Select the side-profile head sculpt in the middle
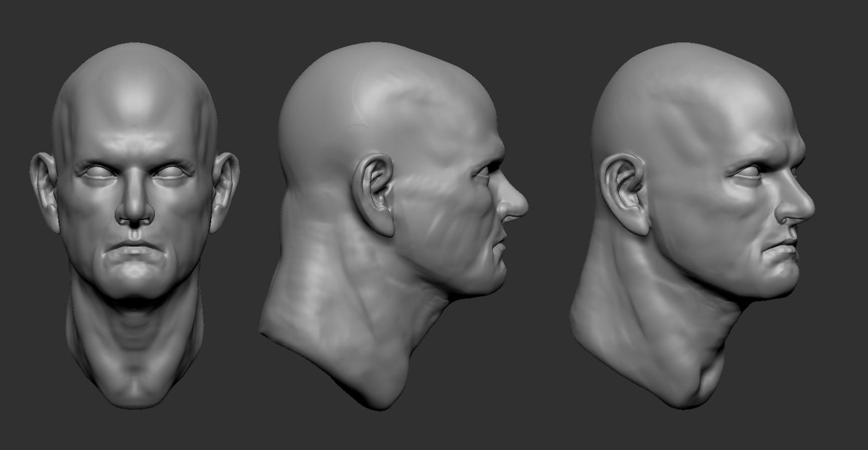The height and width of the screenshot is (450, 868). point(393,226)
